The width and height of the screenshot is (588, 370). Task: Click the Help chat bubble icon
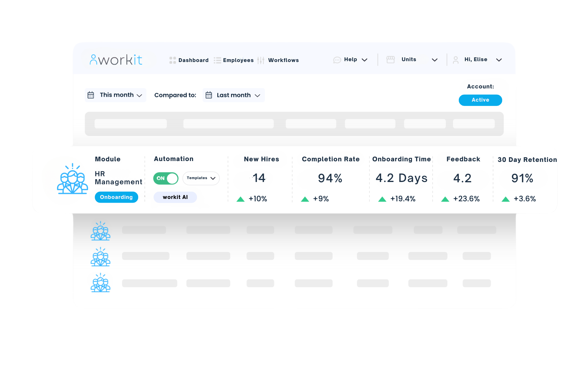click(x=337, y=60)
